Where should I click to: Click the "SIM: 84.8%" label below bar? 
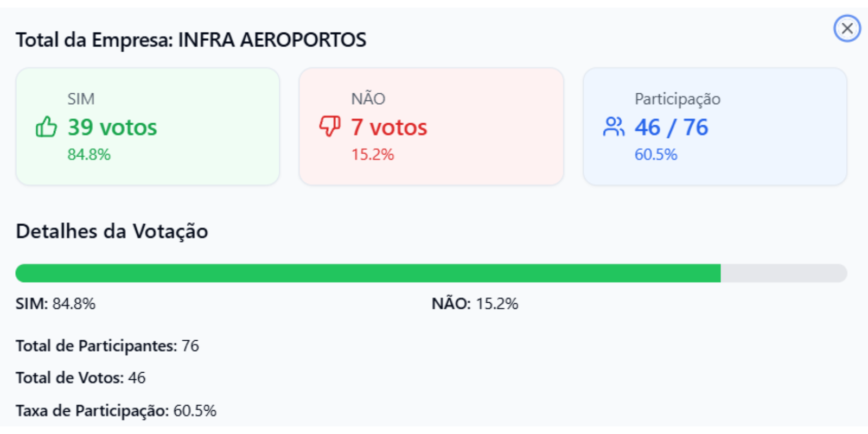point(55,303)
